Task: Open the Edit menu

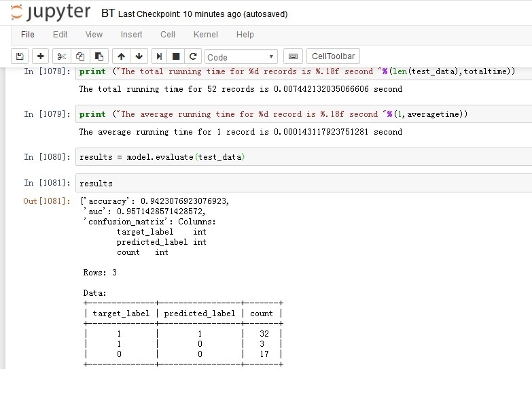Action: tap(60, 35)
